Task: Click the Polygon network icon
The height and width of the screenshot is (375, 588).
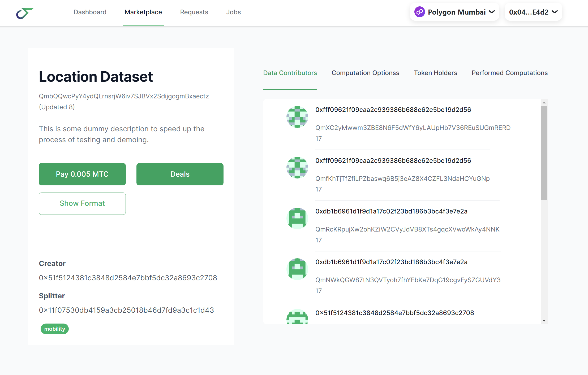Action: (419, 12)
